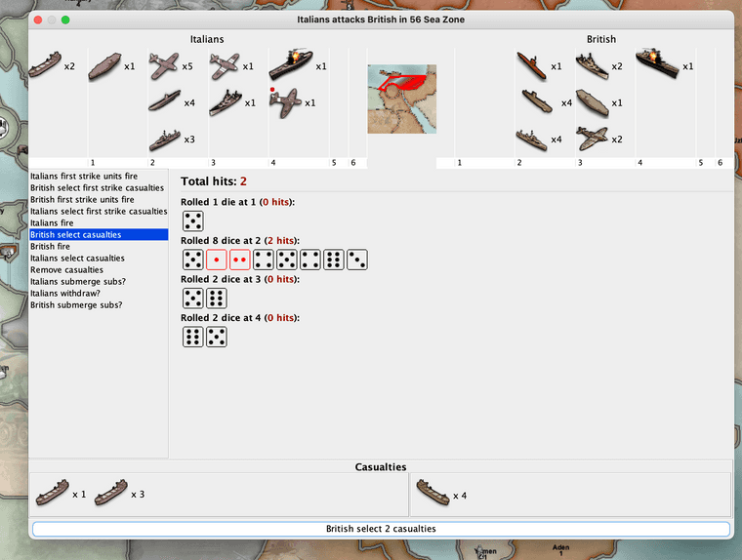Select the British submarine marked x4 in the top panel
Viewport: 742px width, 560px height.
click(537, 102)
